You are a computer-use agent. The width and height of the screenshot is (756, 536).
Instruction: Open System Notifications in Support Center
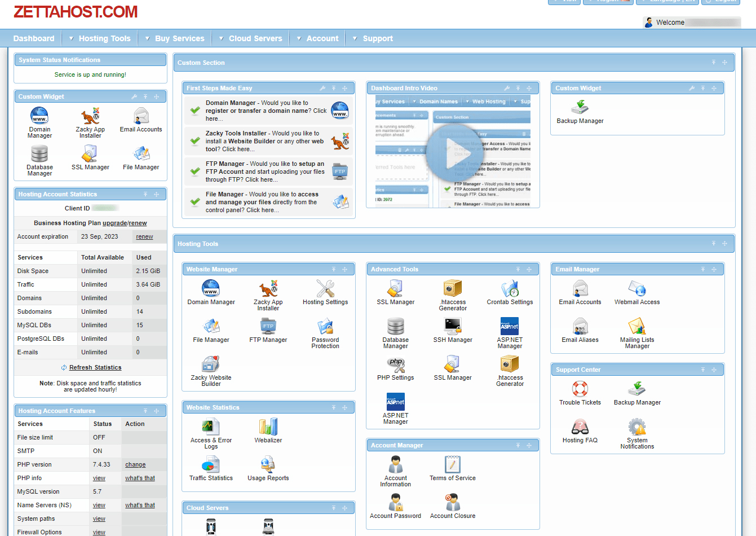point(637,434)
